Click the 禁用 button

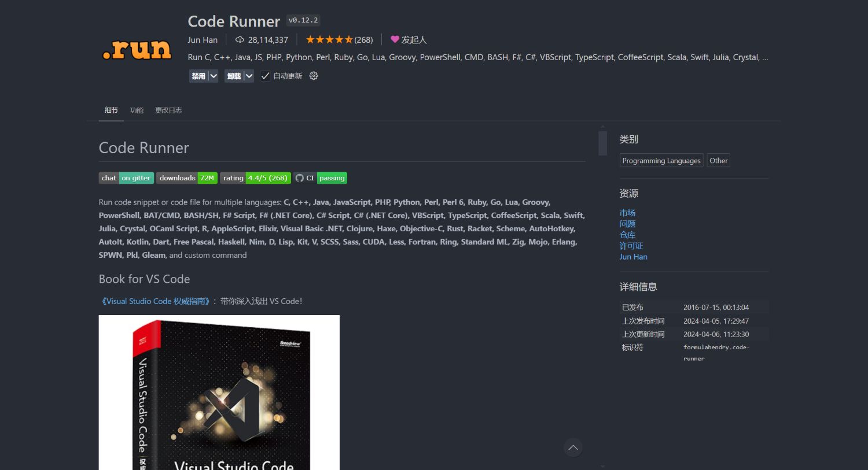click(x=198, y=76)
